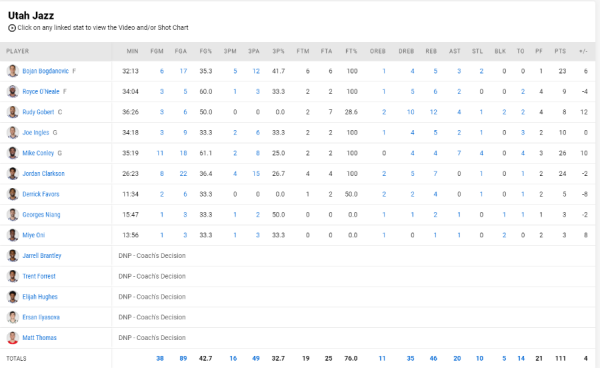Click the MIN column header
This screenshot has width=600, height=368.
(x=132, y=51)
